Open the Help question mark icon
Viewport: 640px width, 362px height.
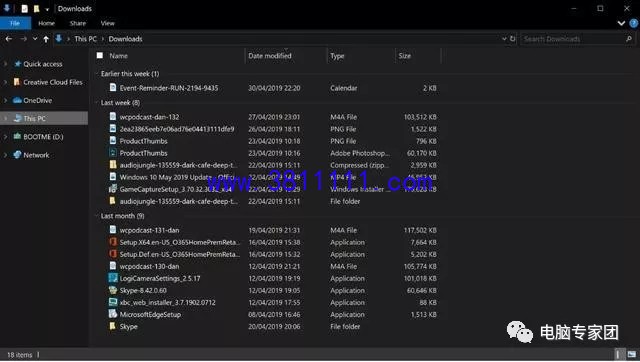point(633,23)
